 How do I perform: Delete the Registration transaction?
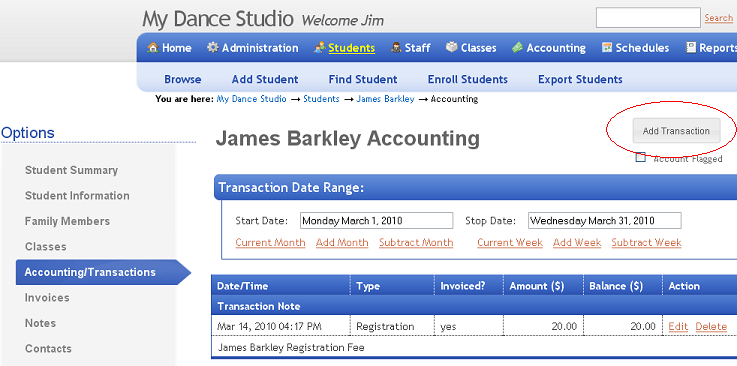click(711, 327)
